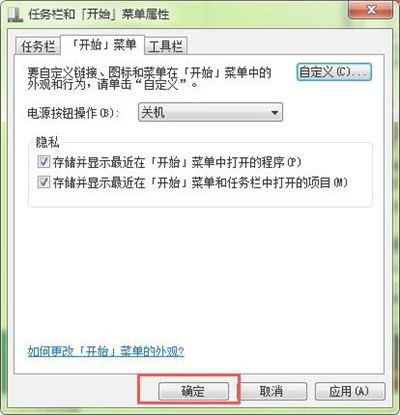Switch to the 任务栏 tab
The height and width of the screenshot is (415, 400).
[x=38, y=46]
